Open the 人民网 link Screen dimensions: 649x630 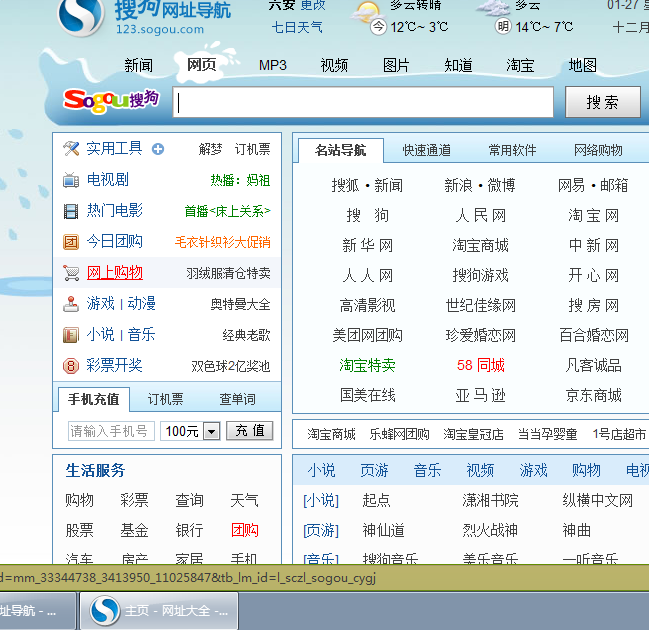click(x=481, y=216)
